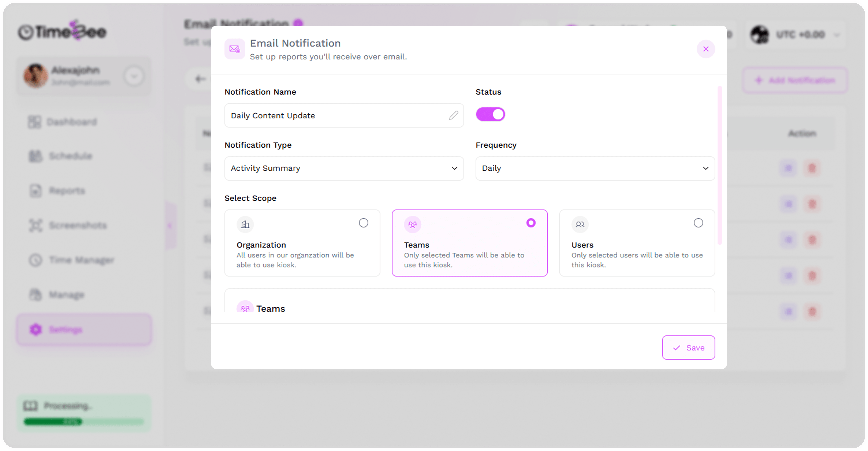Open Dashboard in the sidebar

tap(84, 122)
